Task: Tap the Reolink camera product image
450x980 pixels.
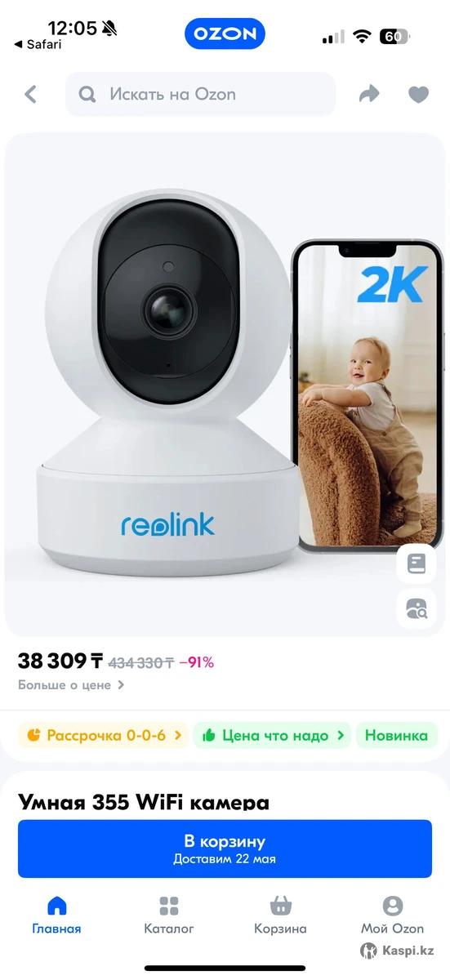Action: point(225,385)
